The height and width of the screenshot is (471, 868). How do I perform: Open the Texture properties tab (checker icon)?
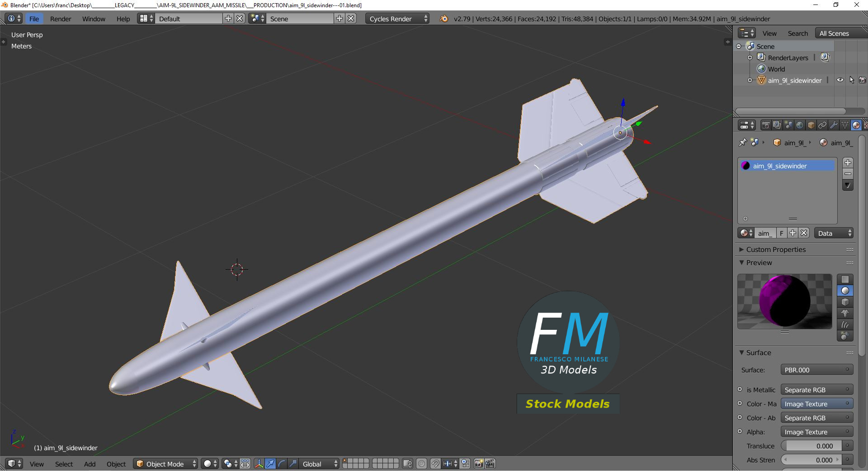click(x=866, y=125)
